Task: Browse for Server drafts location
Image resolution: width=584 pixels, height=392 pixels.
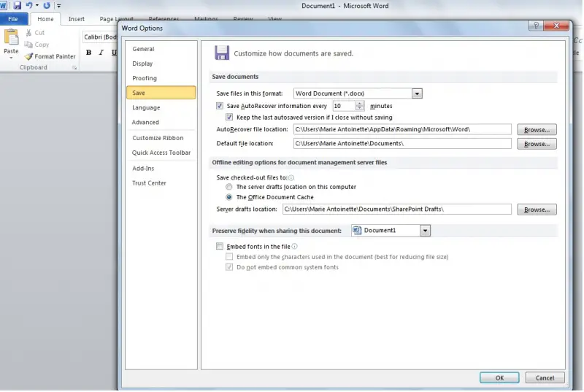Action: click(x=537, y=210)
